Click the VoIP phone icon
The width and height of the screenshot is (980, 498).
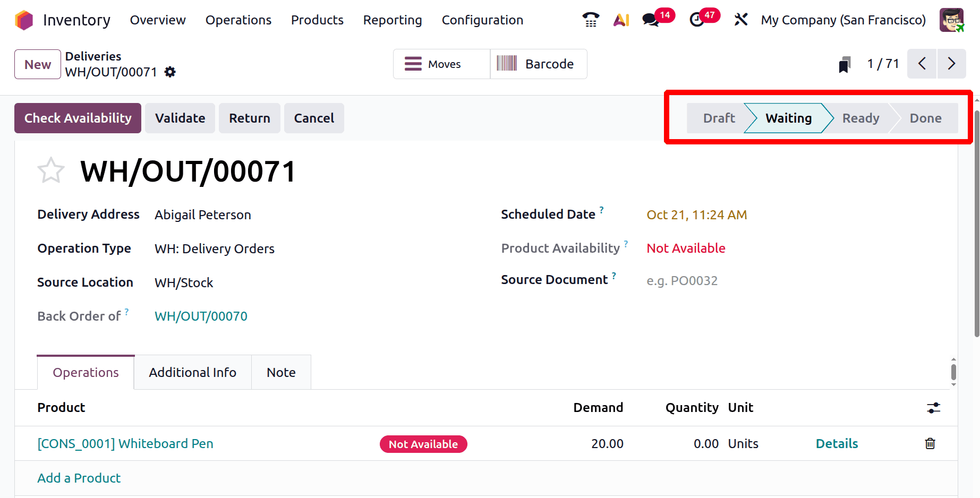[591, 20]
